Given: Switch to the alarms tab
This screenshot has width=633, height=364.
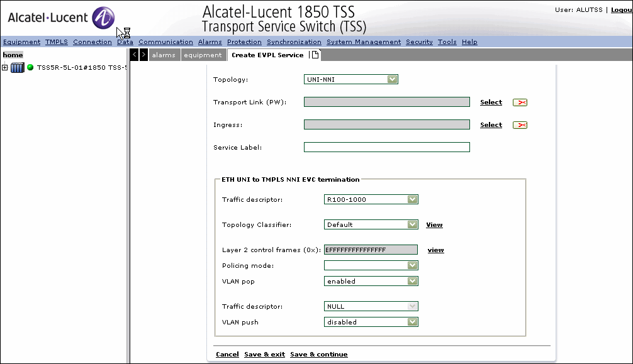Looking at the screenshot, I should pyautogui.click(x=164, y=55).
